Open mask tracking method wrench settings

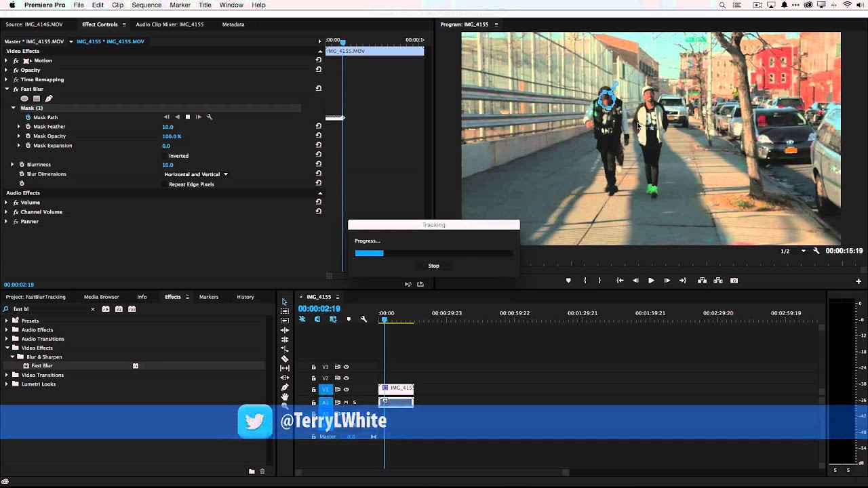pos(210,117)
